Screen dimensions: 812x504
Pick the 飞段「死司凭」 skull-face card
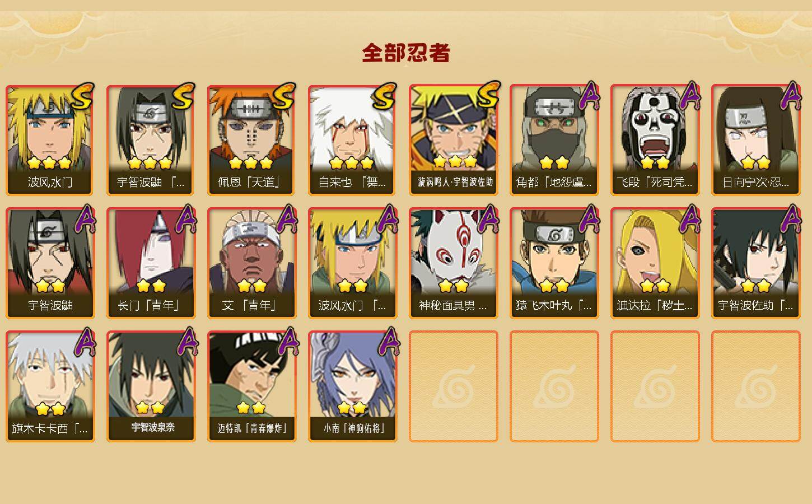pyautogui.click(x=655, y=140)
